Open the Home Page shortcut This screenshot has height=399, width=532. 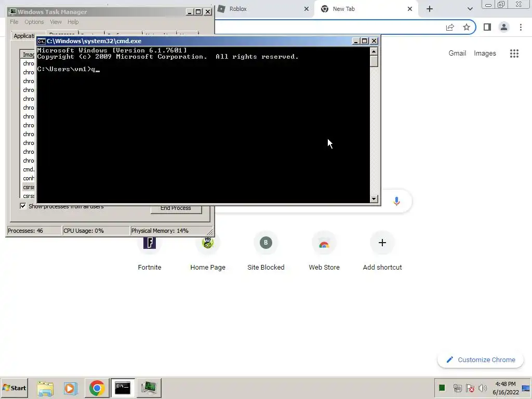click(208, 251)
